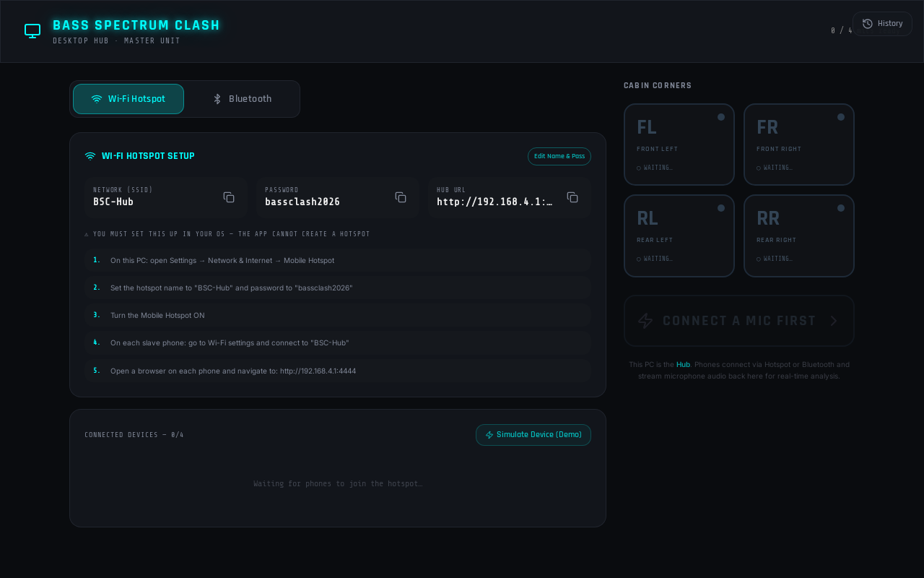924x578 pixels.
Task: Select the RL Rear Left corner card
Action: point(679,236)
